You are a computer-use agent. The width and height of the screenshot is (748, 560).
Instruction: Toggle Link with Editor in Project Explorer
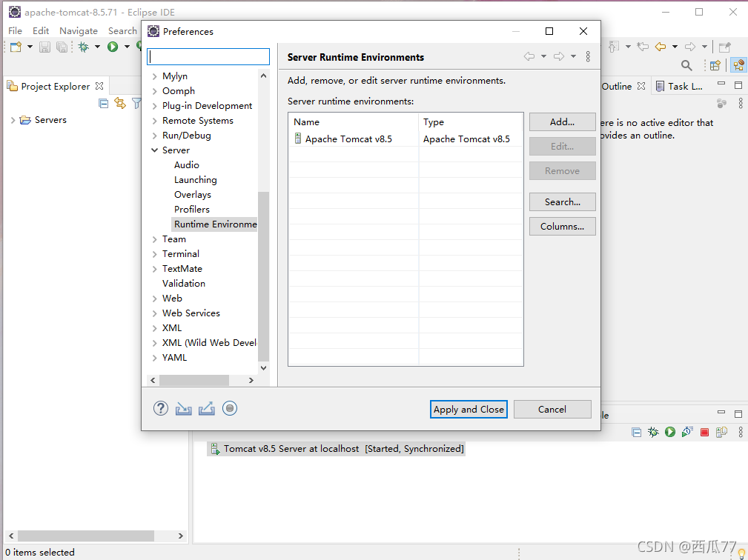pos(120,103)
